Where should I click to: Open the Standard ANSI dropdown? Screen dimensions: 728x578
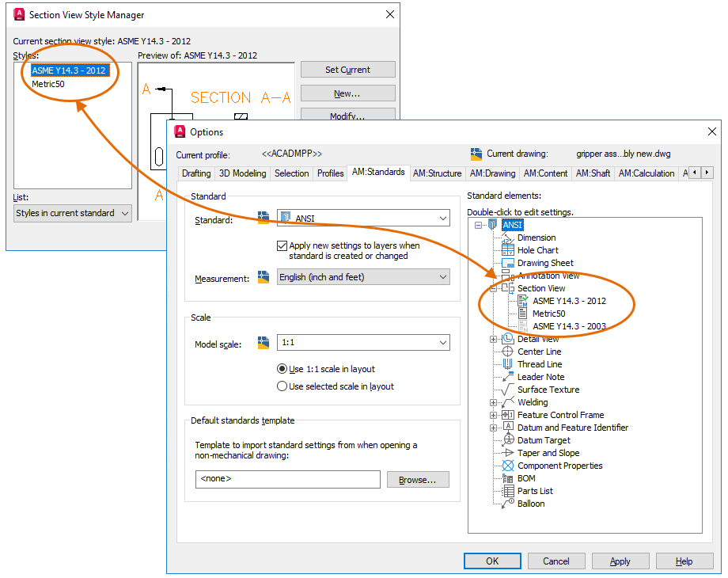(x=363, y=218)
